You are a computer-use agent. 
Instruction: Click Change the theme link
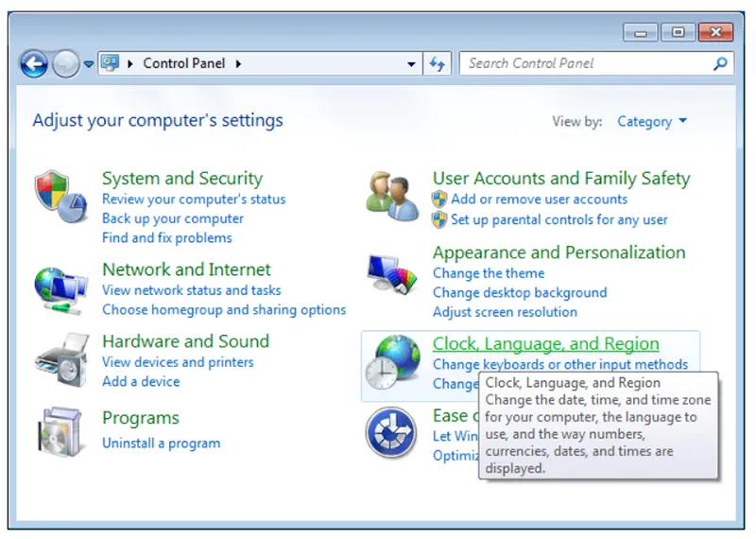(x=489, y=273)
